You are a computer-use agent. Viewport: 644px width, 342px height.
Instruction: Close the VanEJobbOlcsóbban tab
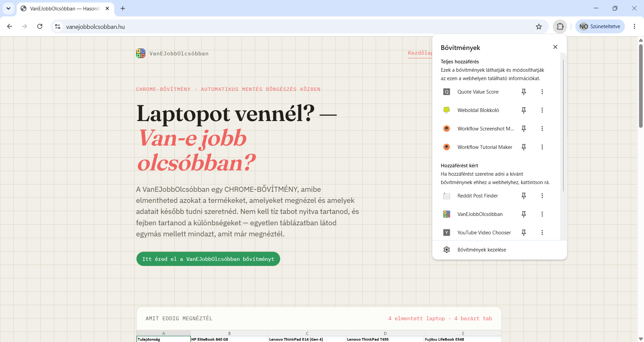(107, 8)
